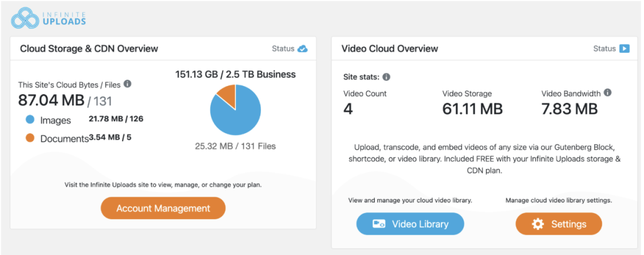Click the Video Storage 61.11 MB value
The image size is (644, 255).
click(x=472, y=109)
